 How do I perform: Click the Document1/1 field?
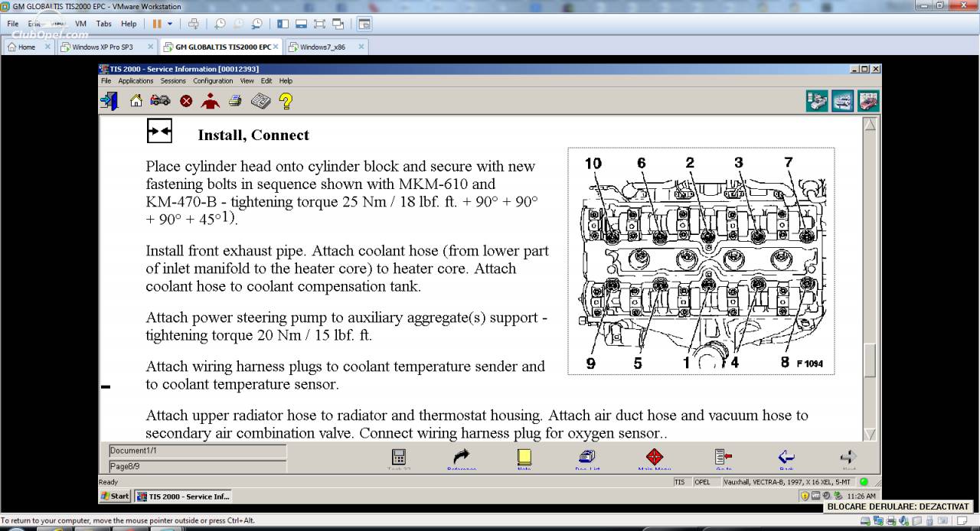(198, 451)
